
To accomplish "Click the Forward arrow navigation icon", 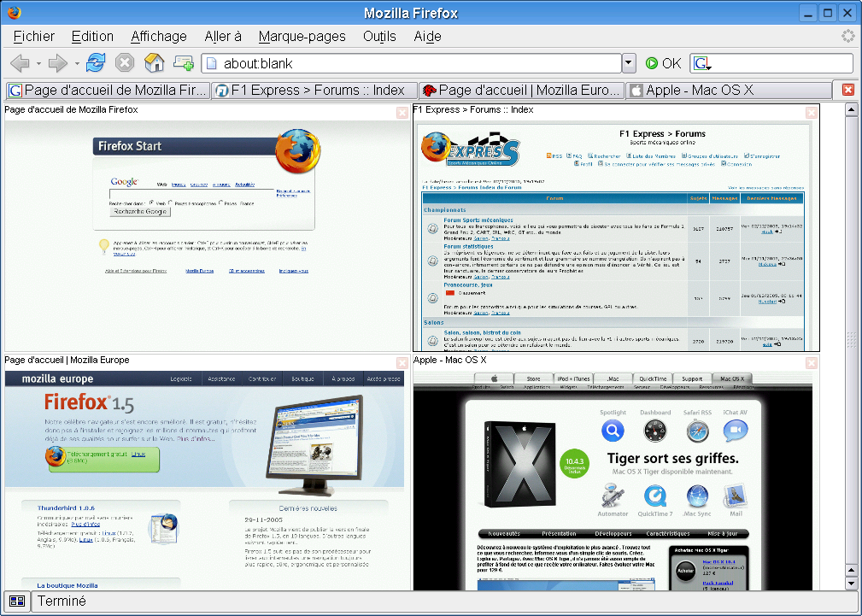I will click(57, 63).
